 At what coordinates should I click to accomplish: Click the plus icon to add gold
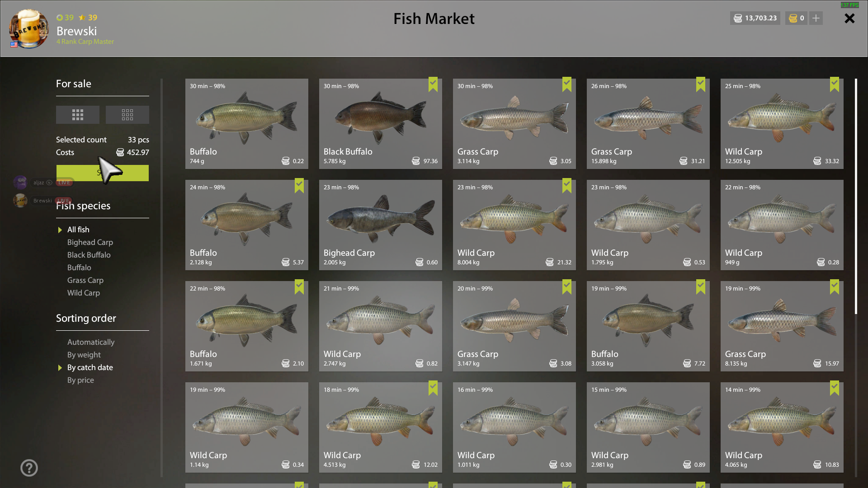point(816,18)
